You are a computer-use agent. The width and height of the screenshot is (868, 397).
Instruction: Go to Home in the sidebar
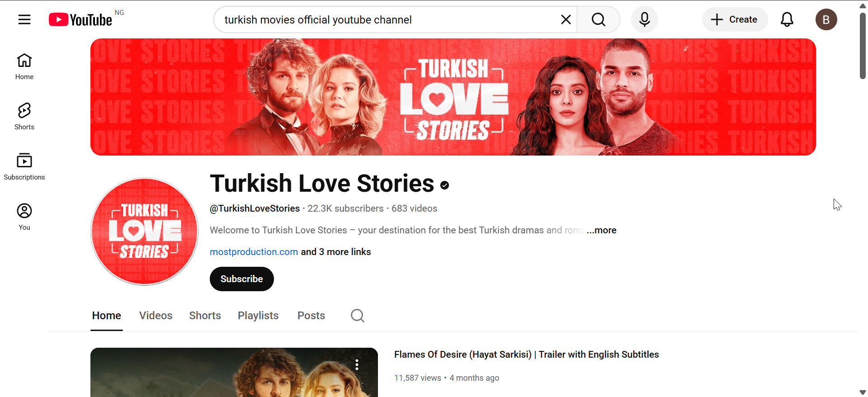pyautogui.click(x=24, y=66)
